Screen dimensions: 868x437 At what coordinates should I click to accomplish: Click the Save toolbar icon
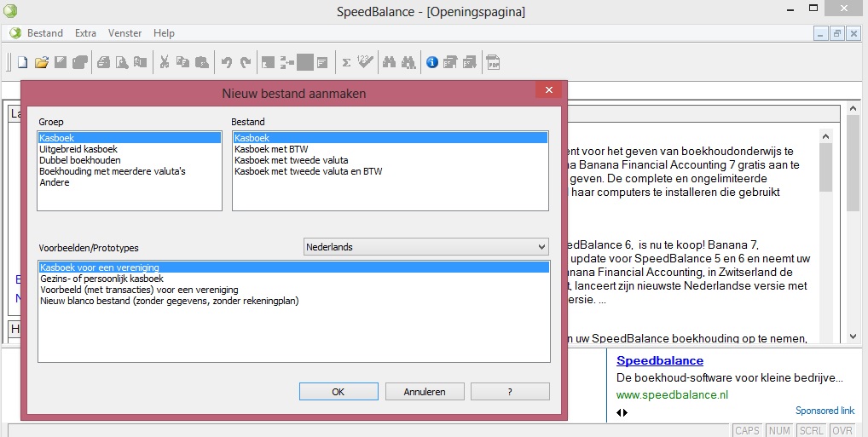point(61,62)
